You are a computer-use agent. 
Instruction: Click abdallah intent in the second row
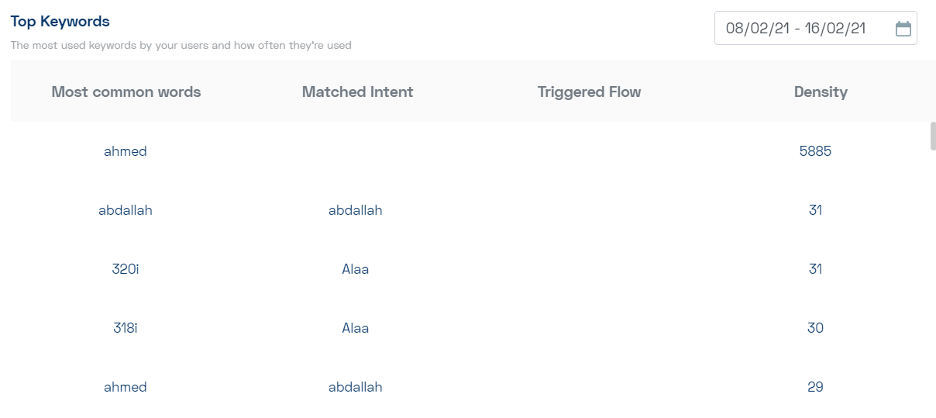355,210
